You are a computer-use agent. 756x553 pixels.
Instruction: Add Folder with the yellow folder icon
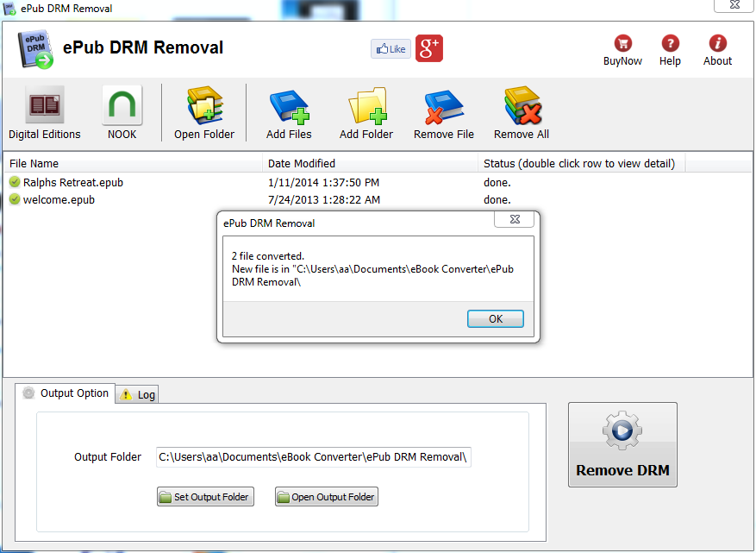click(x=366, y=105)
